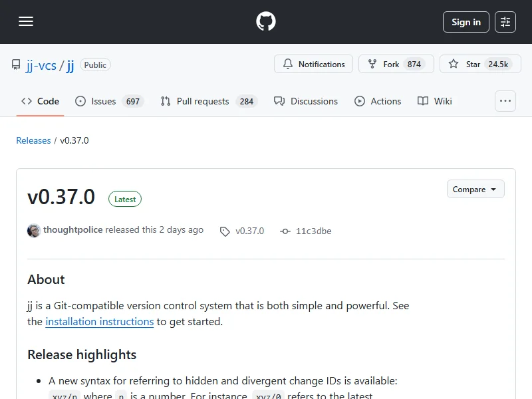Open the three-dot more tabs menu
This screenshot has width=532, height=399.
[505, 101]
